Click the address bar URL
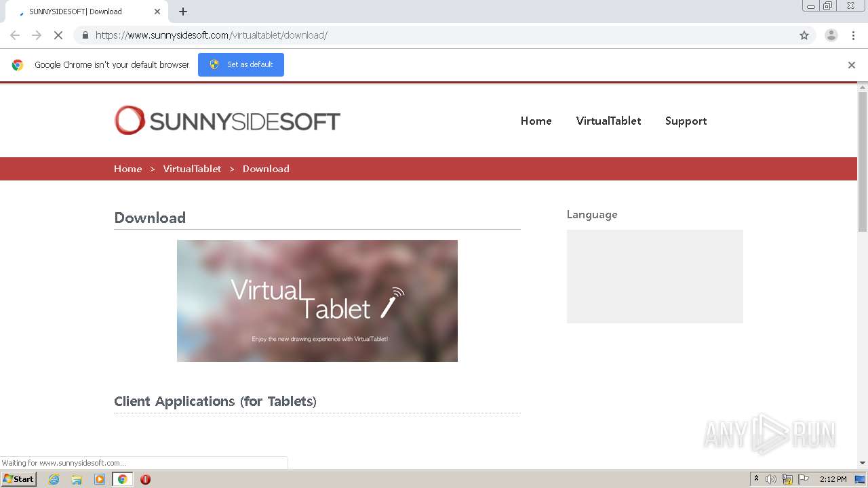This screenshot has height=488, width=868. click(212, 35)
